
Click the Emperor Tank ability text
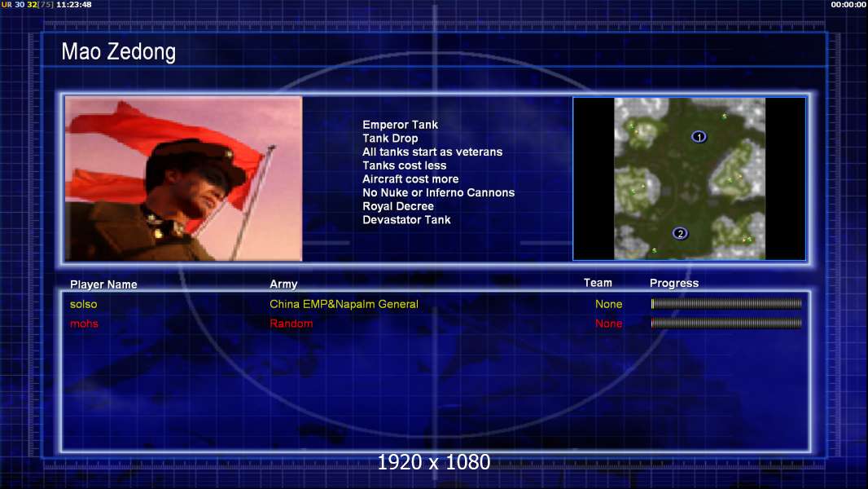(x=401, y=125)
